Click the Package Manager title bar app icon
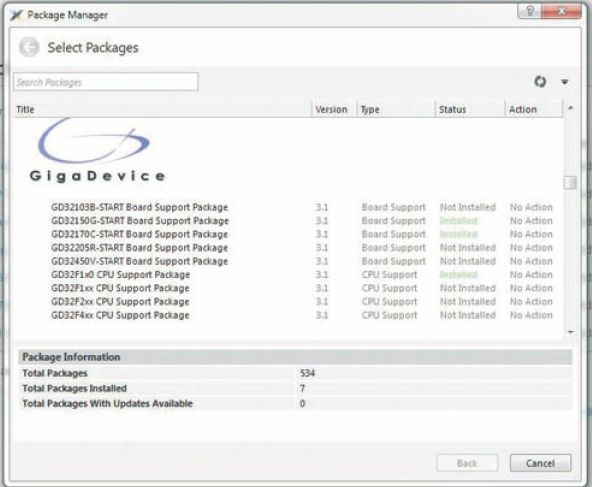The width and height of the screenshot is (592, 487). point(16,15)
